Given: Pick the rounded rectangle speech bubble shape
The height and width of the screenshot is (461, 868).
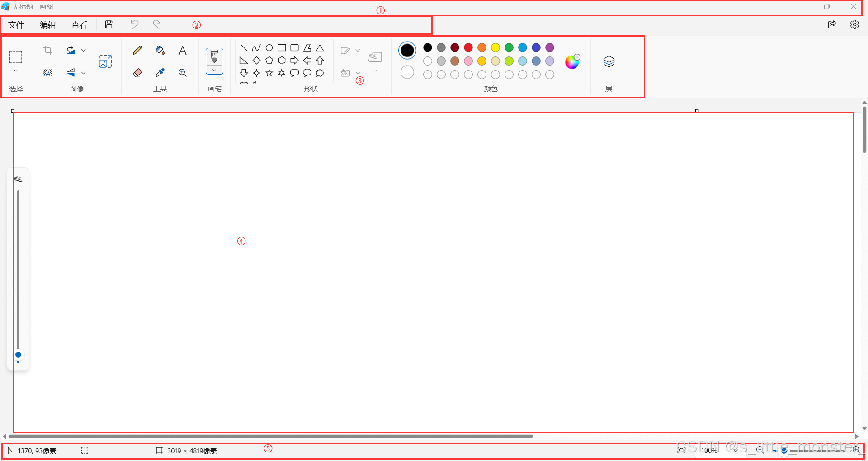Looking at the screenshot, I should (294, 73).
